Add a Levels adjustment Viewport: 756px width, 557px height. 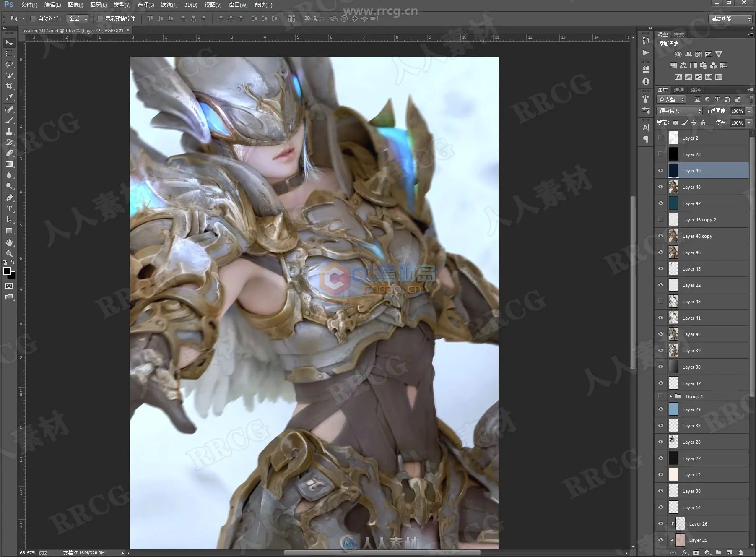coord(688,54)
